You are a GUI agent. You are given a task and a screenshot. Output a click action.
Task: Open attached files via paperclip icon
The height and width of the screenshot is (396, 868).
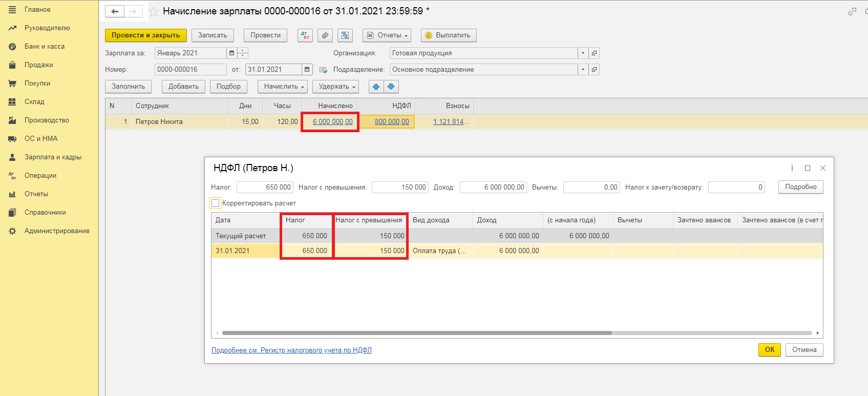coord(325,35)
